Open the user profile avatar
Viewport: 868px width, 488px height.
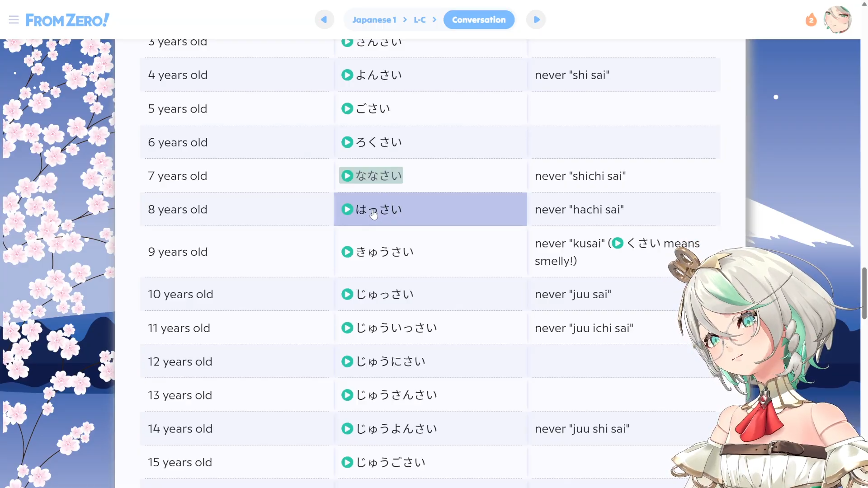pyautogui.click(x=837, y=20)
